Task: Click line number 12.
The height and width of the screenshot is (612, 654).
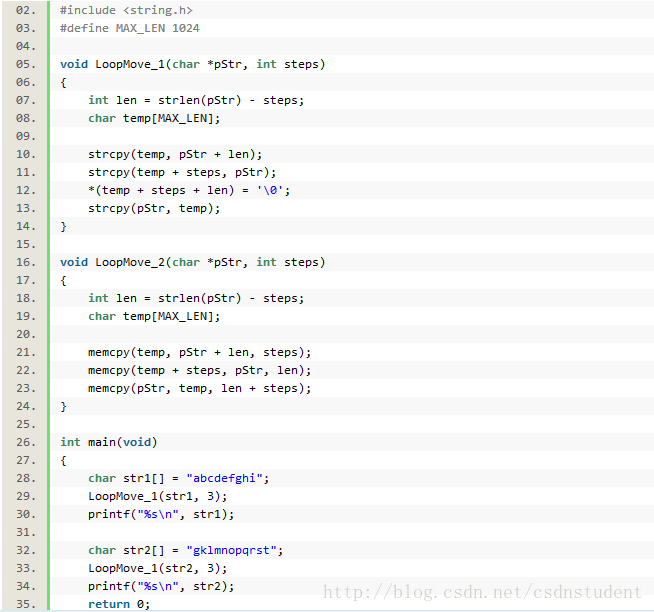Action: click(x=25, y=190)
